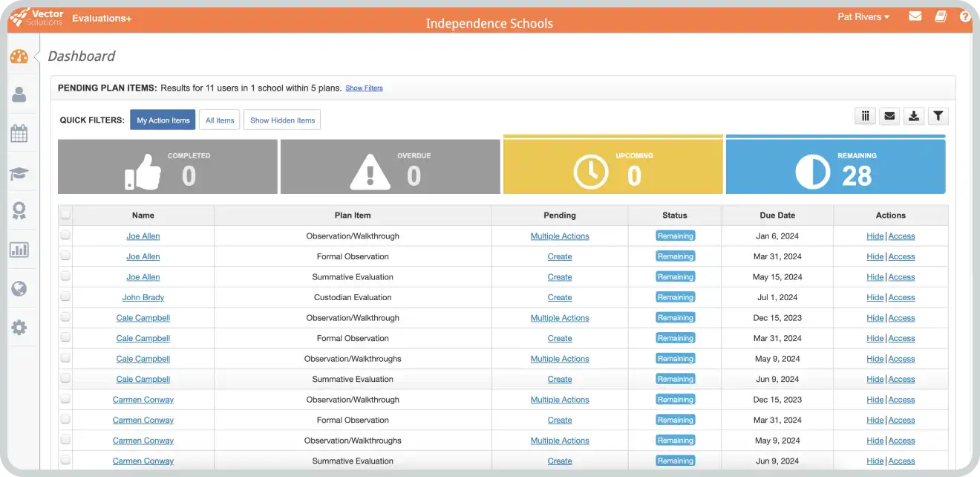The height and width of the screenshot is (477, 980).
Task: Check the box for John Brady row
Action: pos(65,296)
